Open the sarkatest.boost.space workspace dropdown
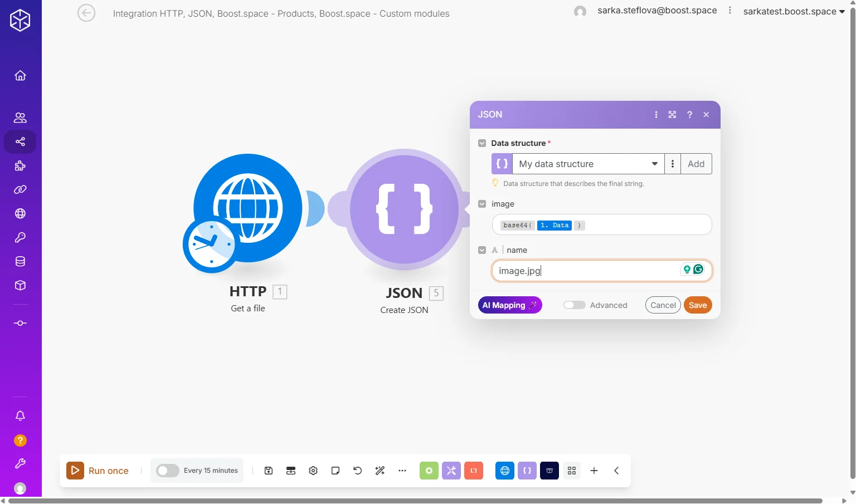Viewport: 856px width, 504px height. click(794, 12)
